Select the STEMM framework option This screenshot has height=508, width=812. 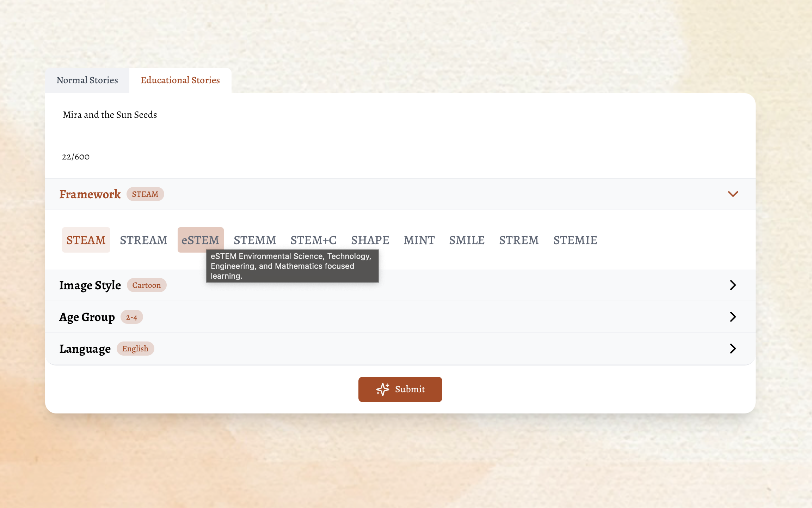[255, 240]
